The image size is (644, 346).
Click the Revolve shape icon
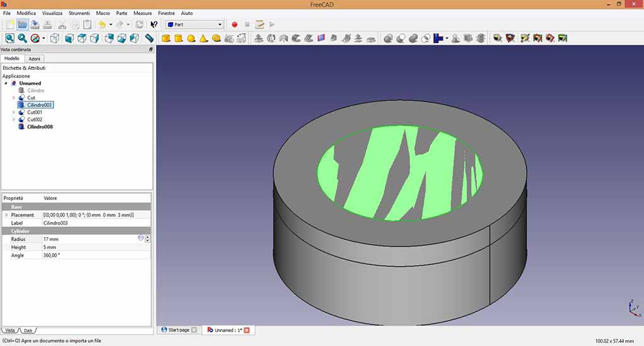[x=271, y=38]
